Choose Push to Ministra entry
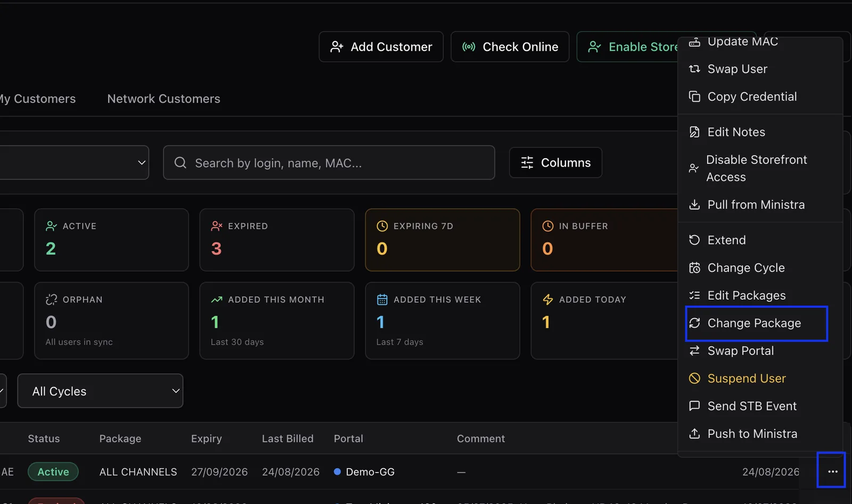852x504 pixels. click(x=760, y=434)
